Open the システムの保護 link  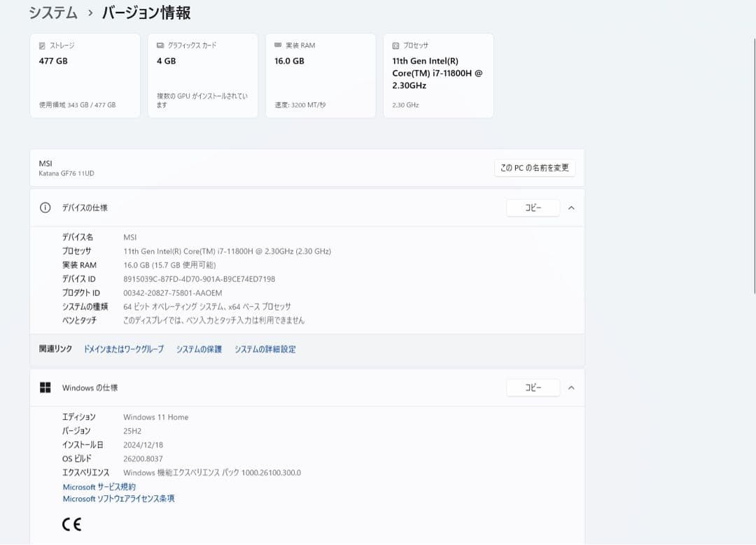tap(199, 349)
